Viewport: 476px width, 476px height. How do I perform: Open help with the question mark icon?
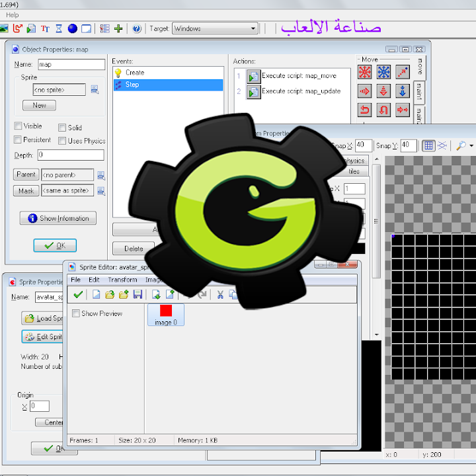(137, 28)
